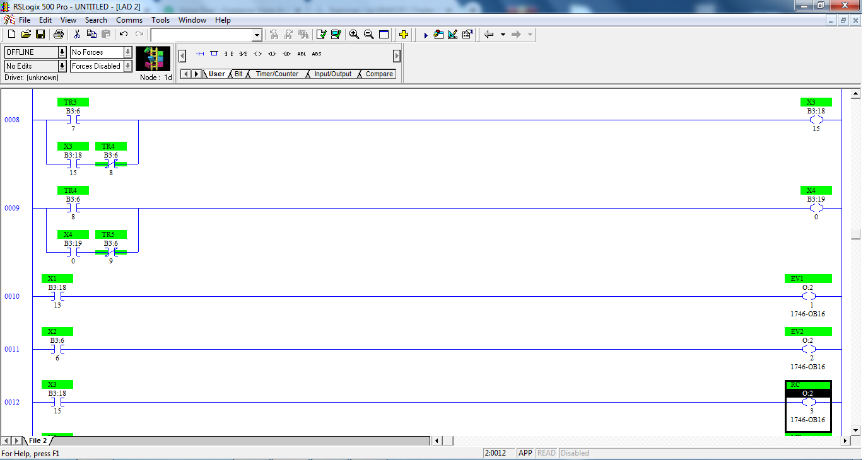The height and width of the screenshot is (460, 868).
Task: Insert an Output Energize coil icon
Action: [257, 54]
